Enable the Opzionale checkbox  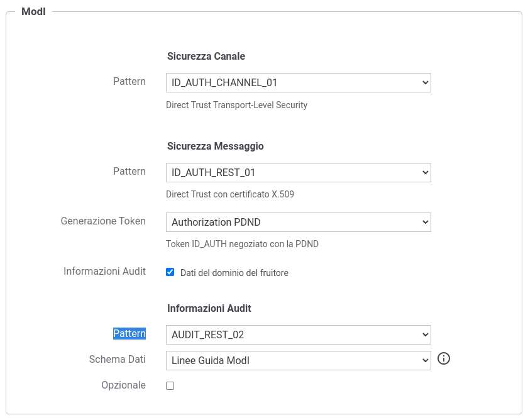(x=170, y=385)
